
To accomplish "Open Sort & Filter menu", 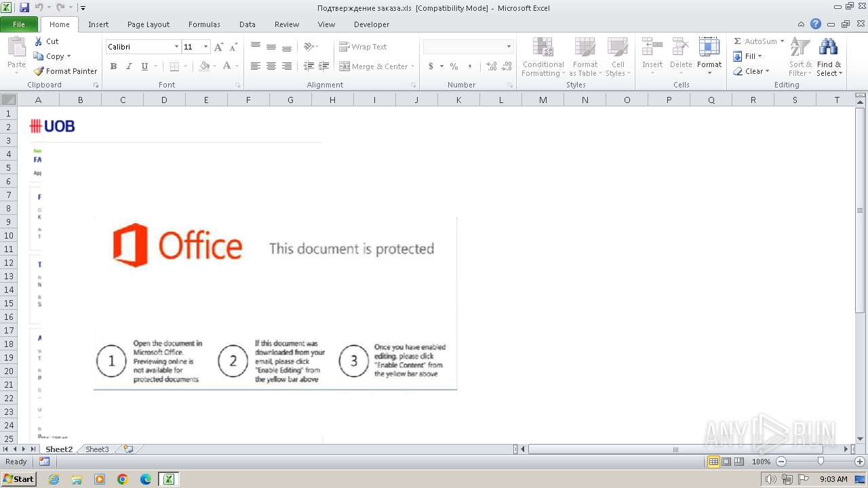I will tap(800, 57).
